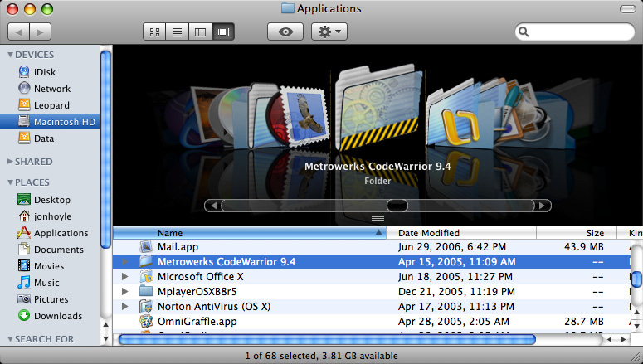This screenshot has height=364, width=643.
Task: Click OmniGraffle.app icon
Action: coord(146,322)
